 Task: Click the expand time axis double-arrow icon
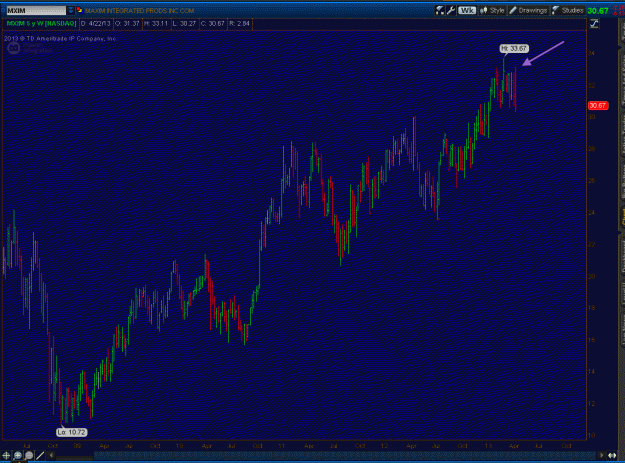(x=612, y=455)
